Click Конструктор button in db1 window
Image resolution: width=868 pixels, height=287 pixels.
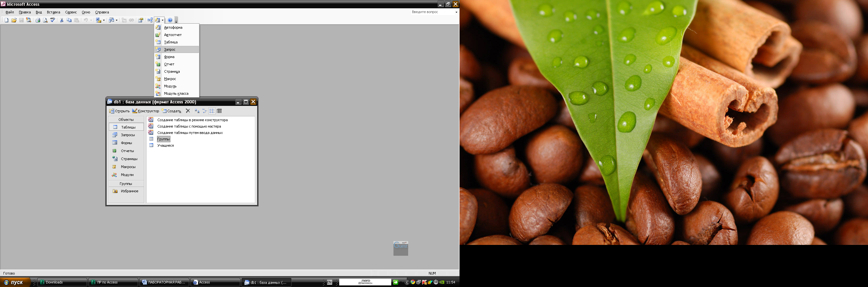(146, 111)
